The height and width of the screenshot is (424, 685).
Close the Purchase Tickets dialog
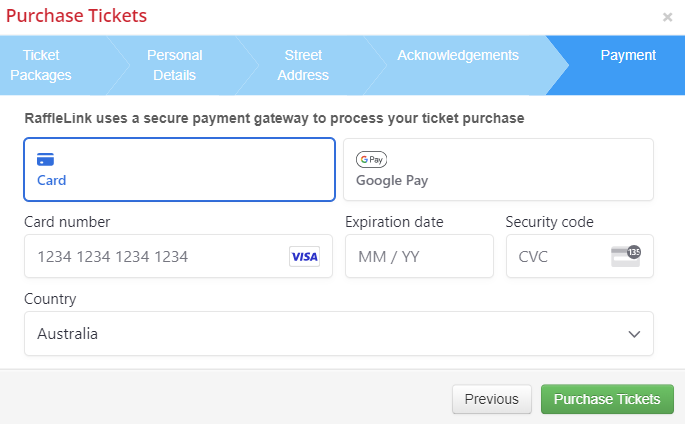(668, 17)
